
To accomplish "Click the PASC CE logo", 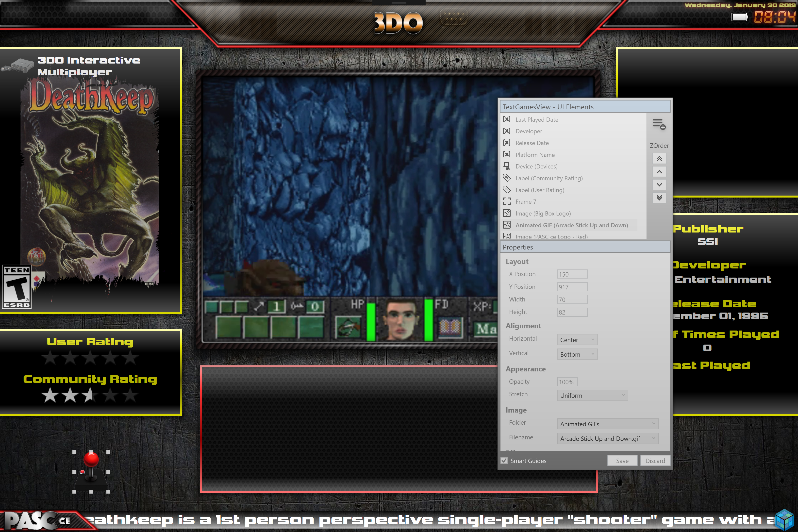I will [x=37, y=520].
